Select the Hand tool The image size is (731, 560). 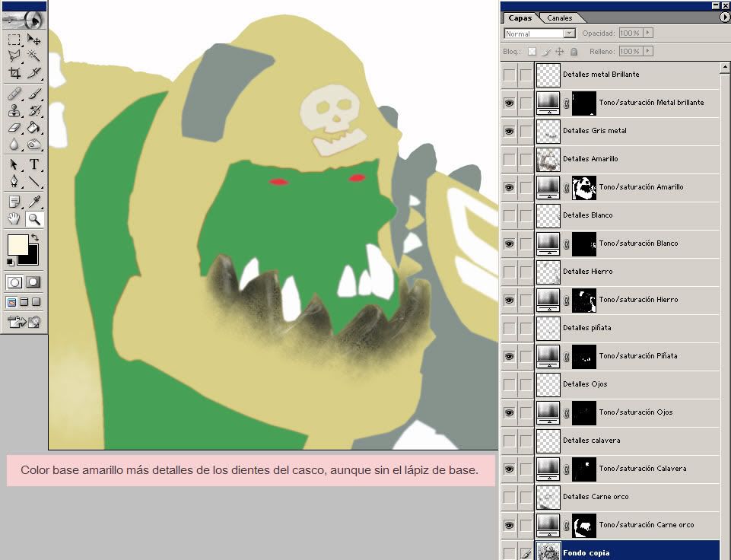14,218
